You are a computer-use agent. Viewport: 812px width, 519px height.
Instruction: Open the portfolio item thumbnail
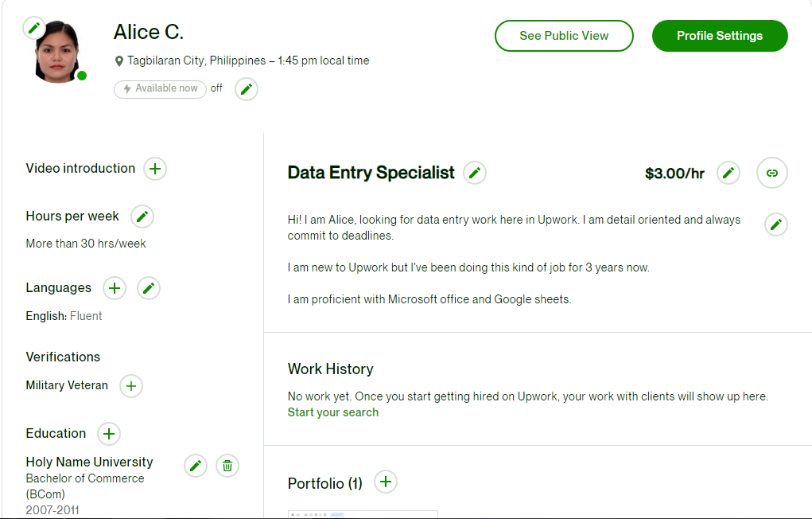pyautogui.click(x=363, y=514)
